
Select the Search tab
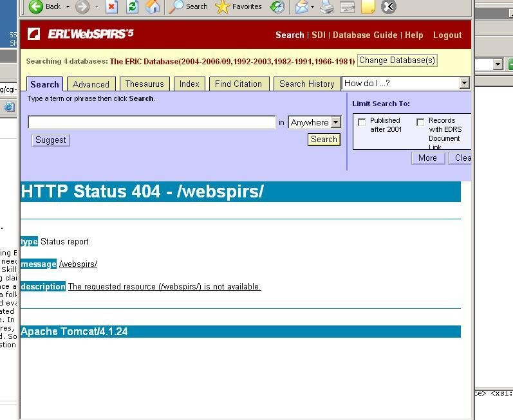pos(44,84)
